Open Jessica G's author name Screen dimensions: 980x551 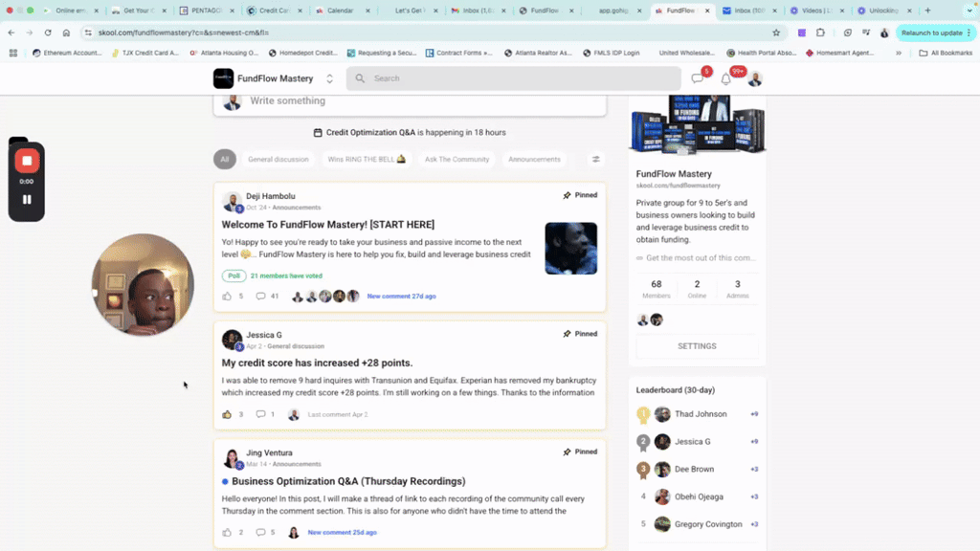[x=264, y=335]
